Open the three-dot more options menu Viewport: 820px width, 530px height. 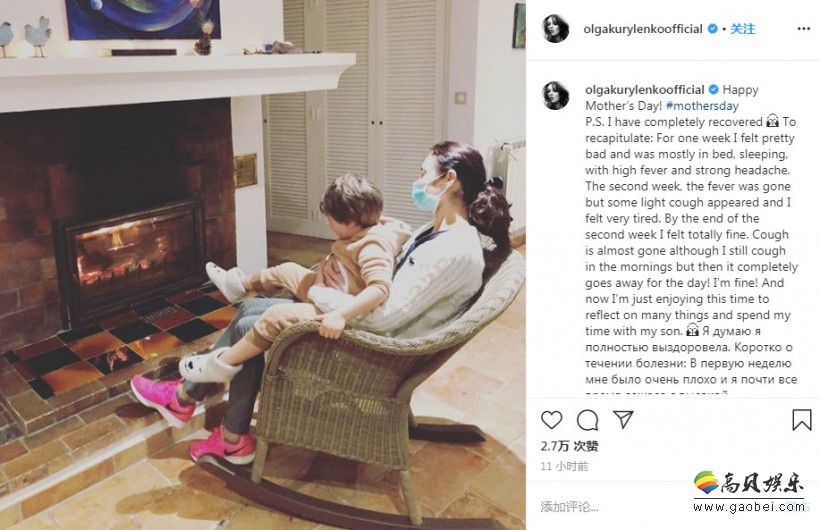tap(804, 29)
